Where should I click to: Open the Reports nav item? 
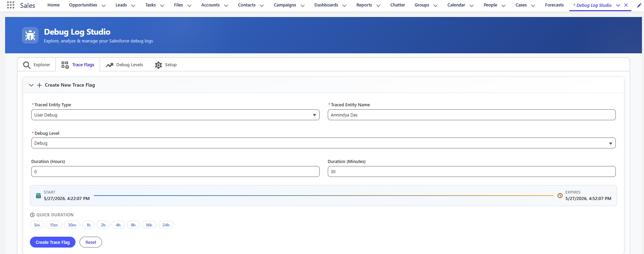364,5
